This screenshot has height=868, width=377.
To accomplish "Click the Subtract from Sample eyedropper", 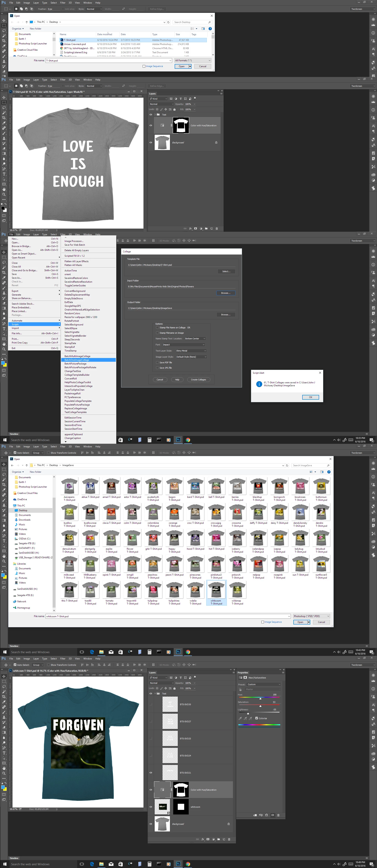I will point(250,718).
